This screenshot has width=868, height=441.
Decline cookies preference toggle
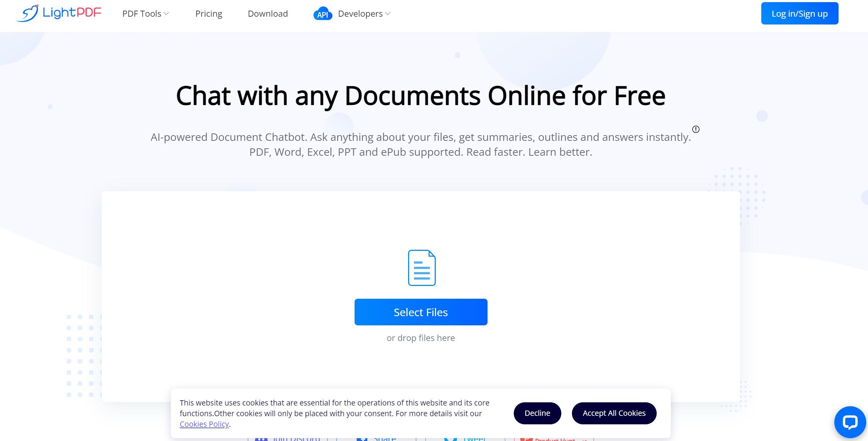(x=537, y=413)
